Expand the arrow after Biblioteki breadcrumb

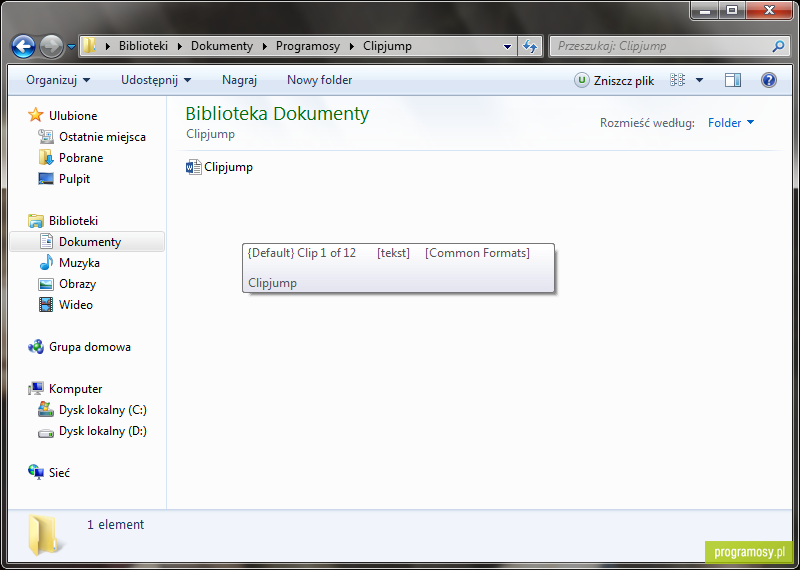[180, 46]
